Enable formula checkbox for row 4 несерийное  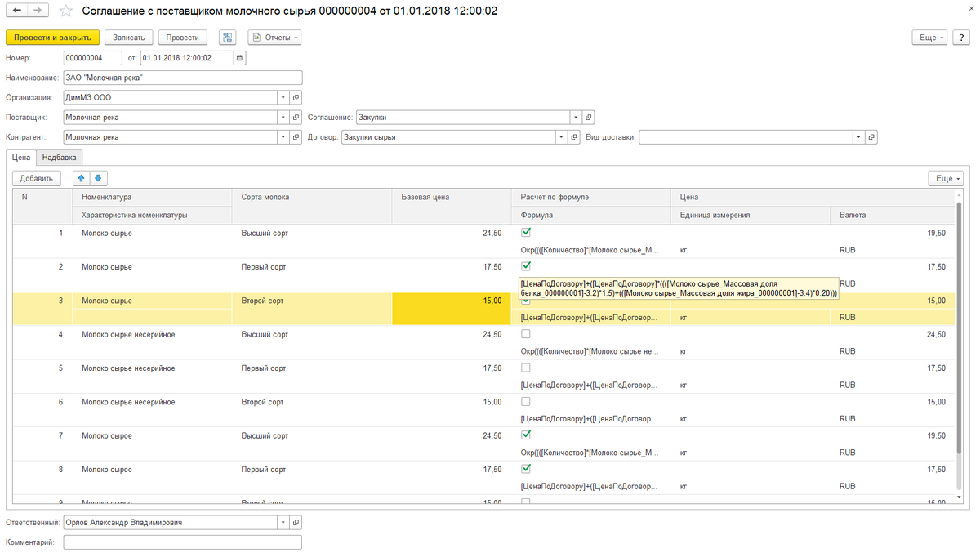coord(526,334)
